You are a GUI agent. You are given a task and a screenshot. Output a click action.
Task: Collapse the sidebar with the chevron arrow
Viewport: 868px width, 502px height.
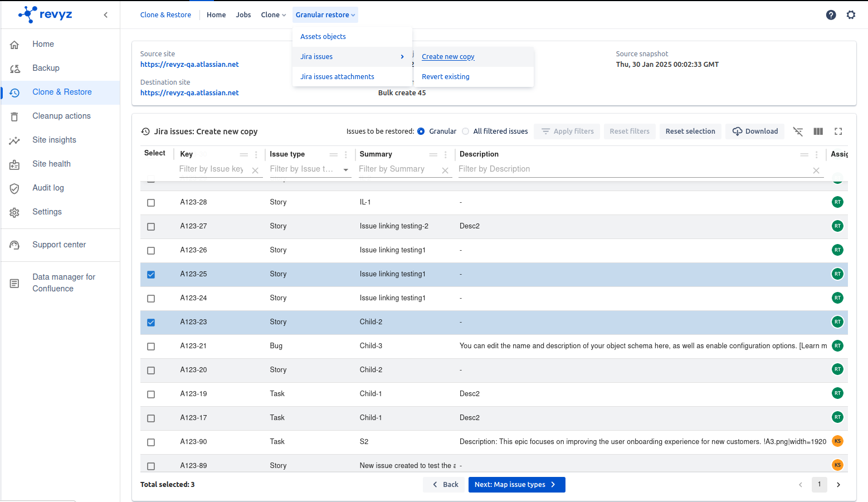105,15
